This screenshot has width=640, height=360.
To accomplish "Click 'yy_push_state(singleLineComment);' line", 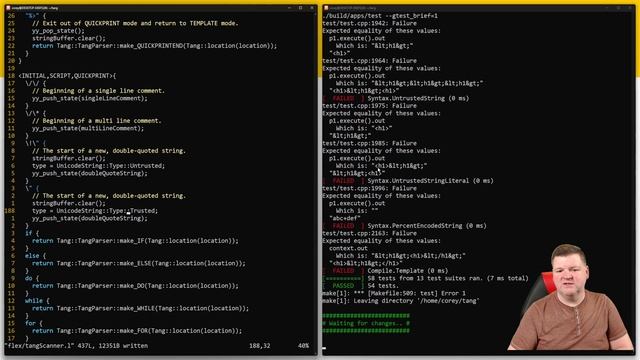I will click(x=90, y=98).
